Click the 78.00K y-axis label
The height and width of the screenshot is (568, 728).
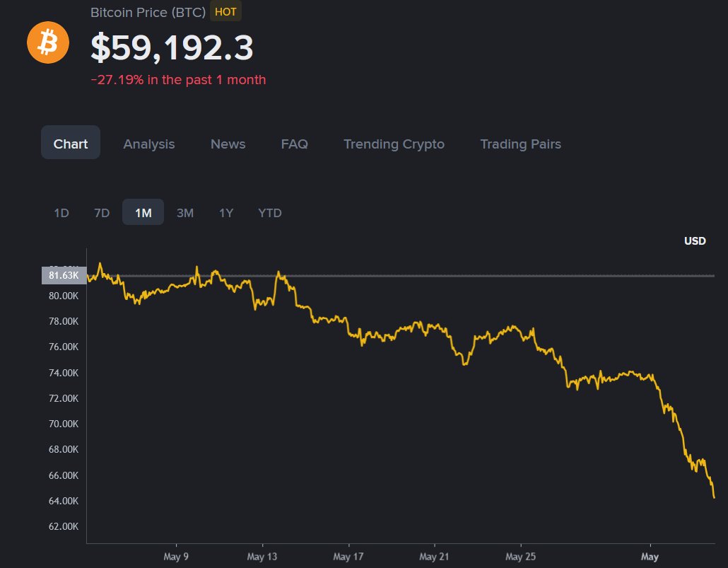point(64,321)
